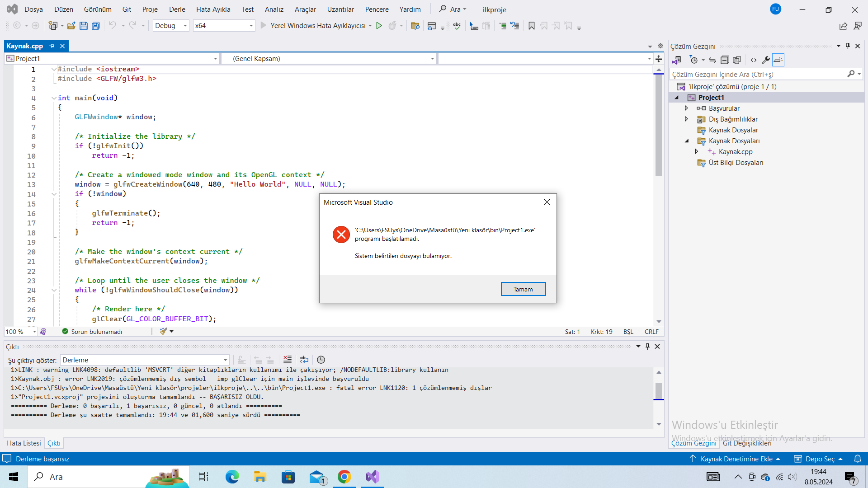Click the View Code icon in Solution Explorer
Image resolution: width=868 pixels, height=488 pixels.
coord(754,60)
